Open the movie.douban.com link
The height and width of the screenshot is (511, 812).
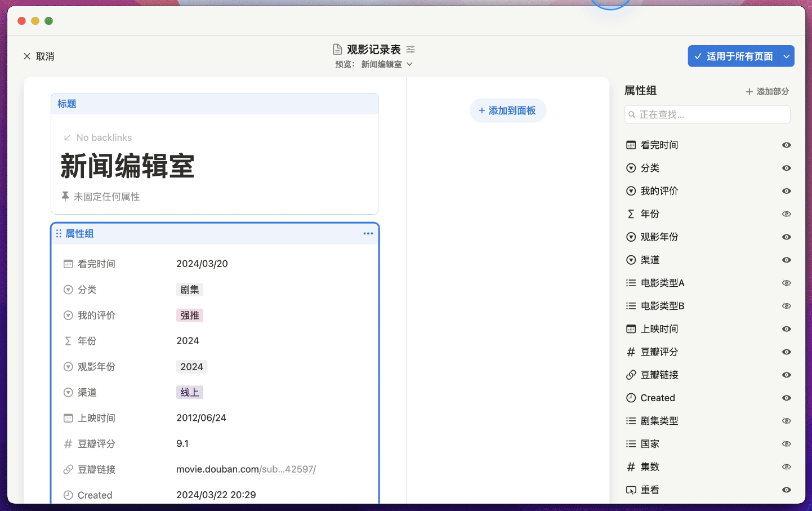246,469
